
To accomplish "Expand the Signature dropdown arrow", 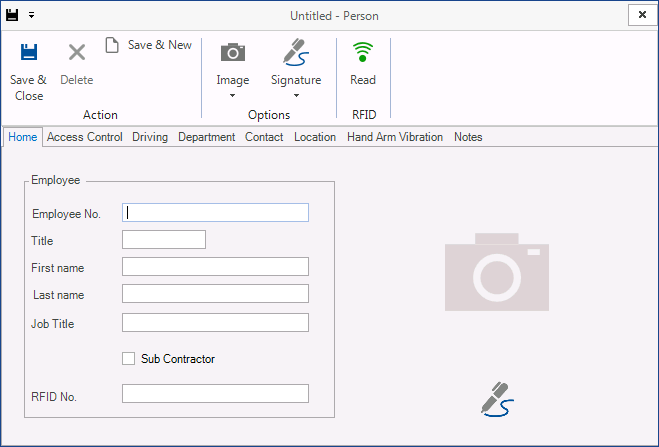I will (296, 96).
